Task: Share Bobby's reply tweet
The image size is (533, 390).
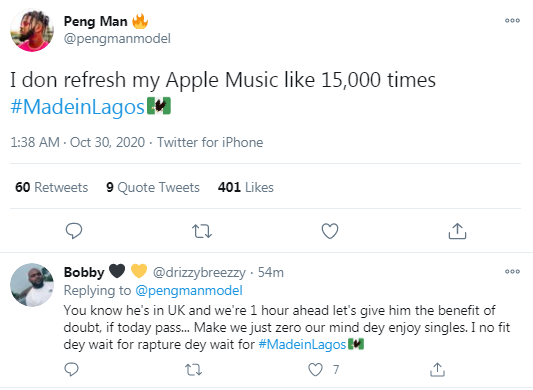Action: (437, 370)
